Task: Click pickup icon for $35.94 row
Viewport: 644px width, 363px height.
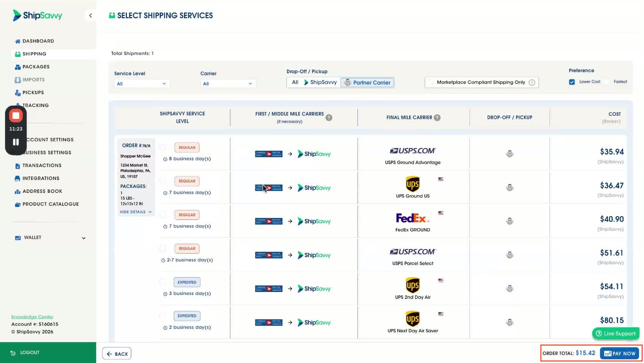Action: pos(510,154)
